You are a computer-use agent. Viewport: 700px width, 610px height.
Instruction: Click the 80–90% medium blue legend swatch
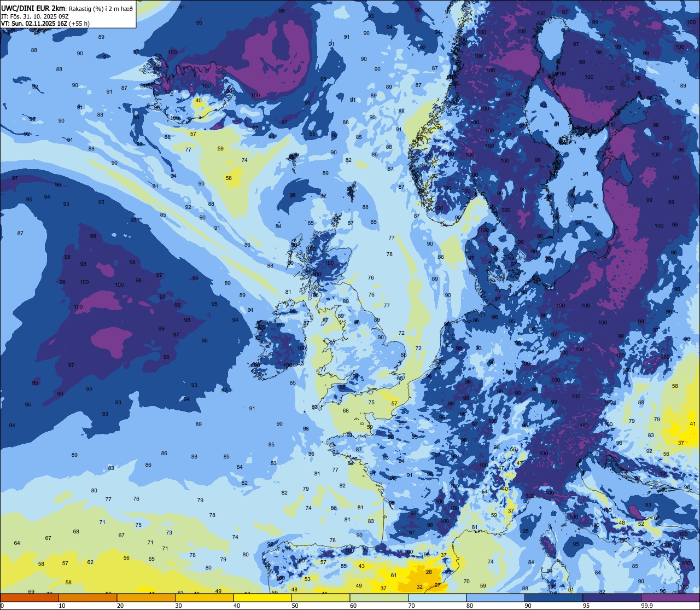pyautogui.click(x=495, y=597)
